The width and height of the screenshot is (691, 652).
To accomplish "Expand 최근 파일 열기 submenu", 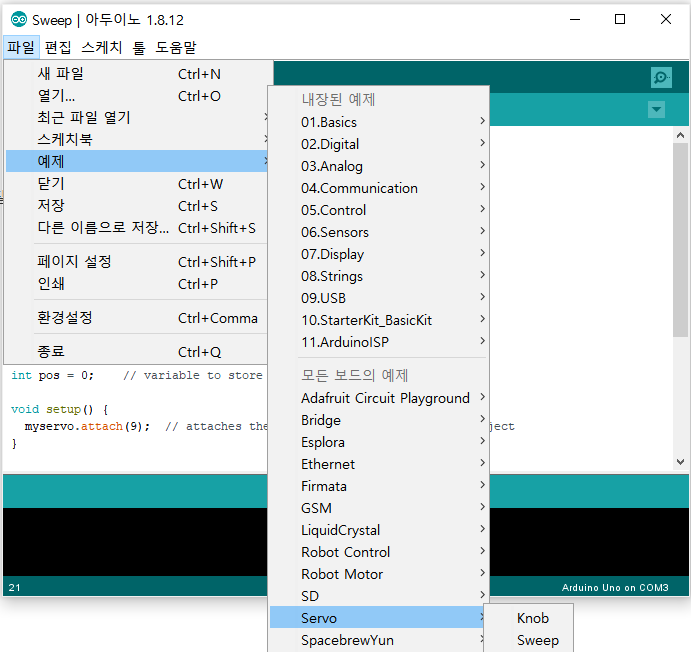I will coord(137,118).
